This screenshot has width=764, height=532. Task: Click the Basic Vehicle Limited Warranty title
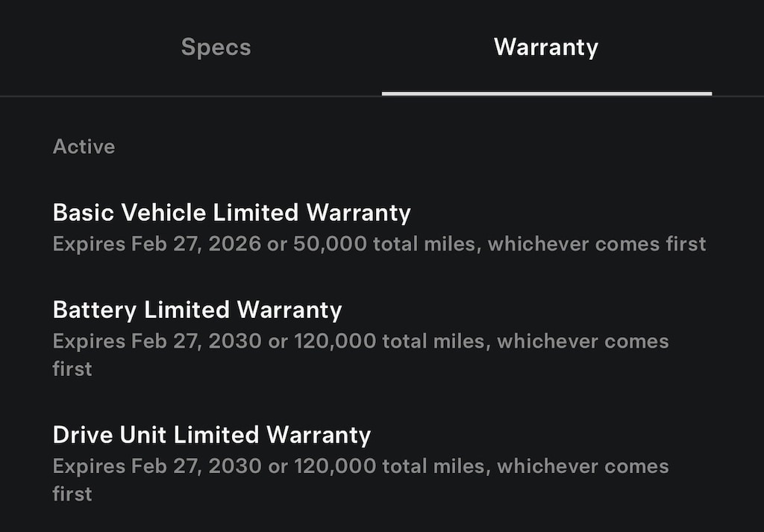pos(231,213)
